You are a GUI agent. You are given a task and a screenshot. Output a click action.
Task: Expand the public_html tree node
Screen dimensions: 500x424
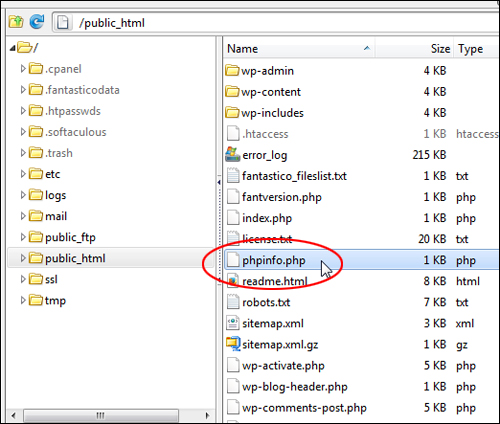pos(23,258)
